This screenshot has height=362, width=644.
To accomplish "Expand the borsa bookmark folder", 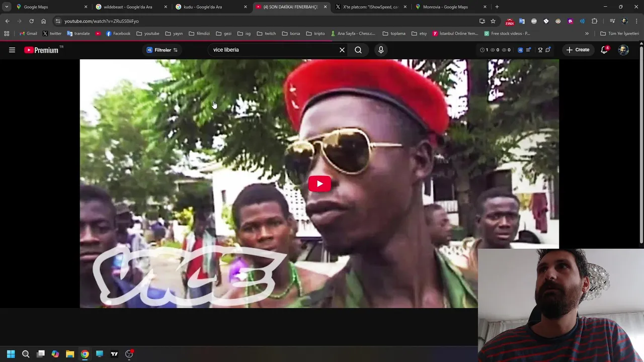I will pos(291,34).
